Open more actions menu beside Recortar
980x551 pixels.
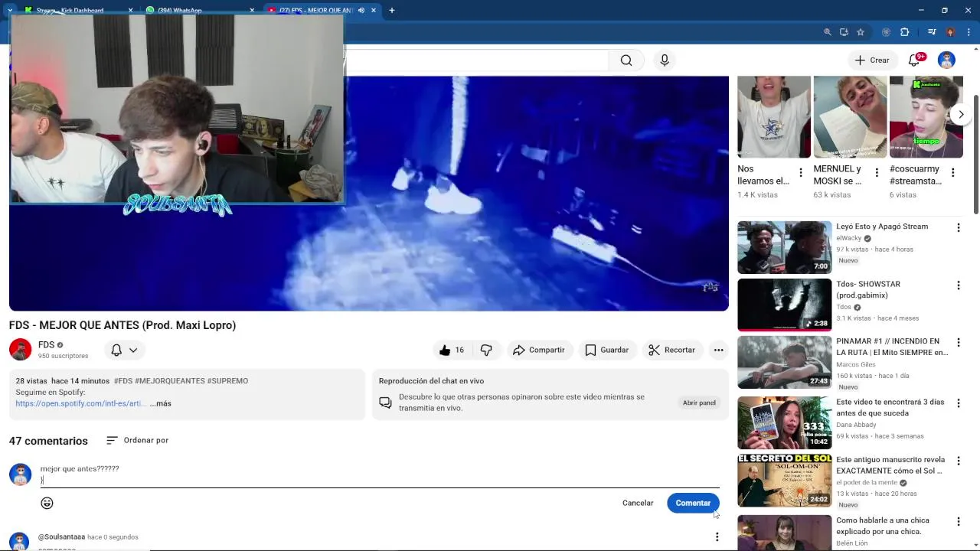[718, 350]
